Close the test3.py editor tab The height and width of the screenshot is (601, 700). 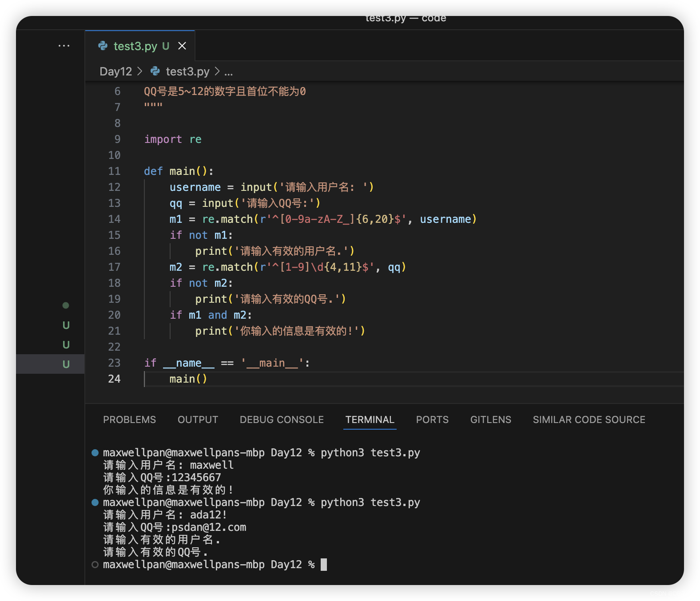click(182, 46)
